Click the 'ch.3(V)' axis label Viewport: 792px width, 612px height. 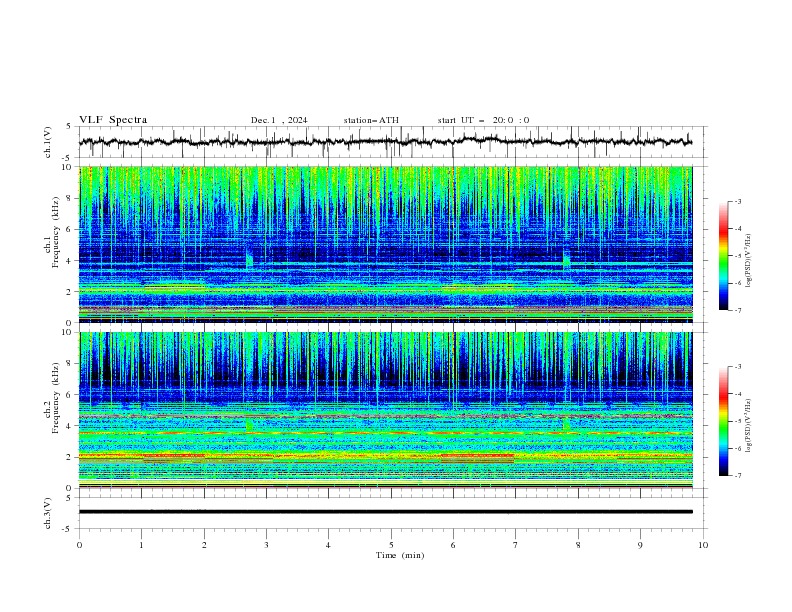click(48, 513)
